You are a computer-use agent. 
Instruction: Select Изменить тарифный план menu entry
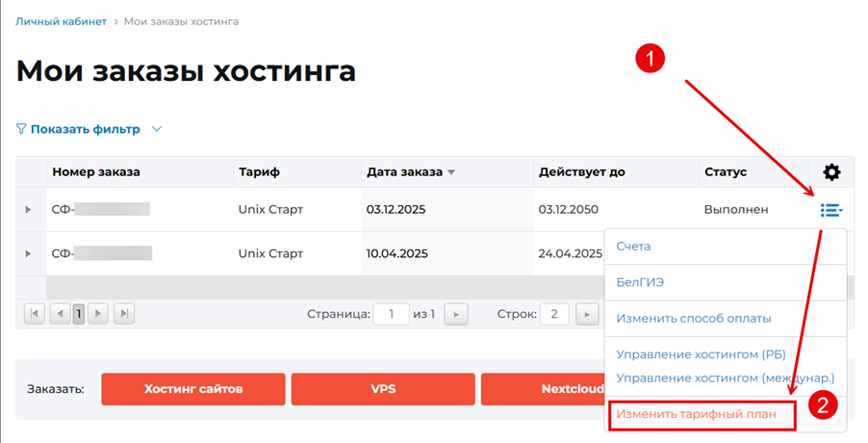(702, 415)
